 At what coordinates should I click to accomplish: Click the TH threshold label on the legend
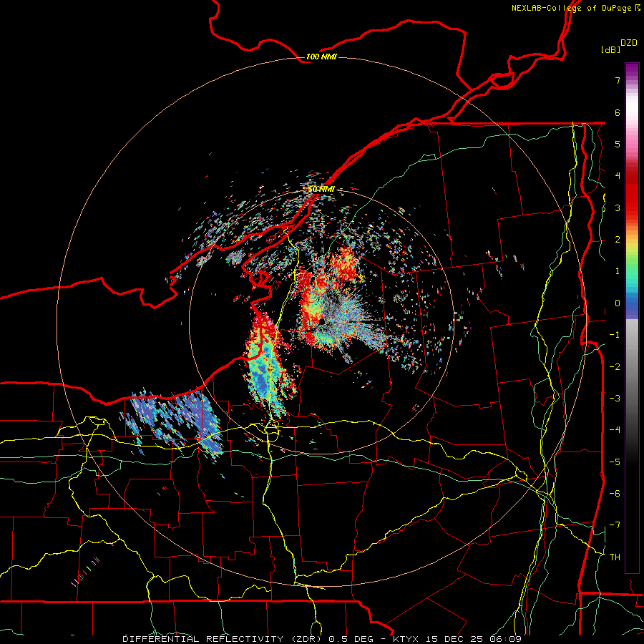point(615,557)
